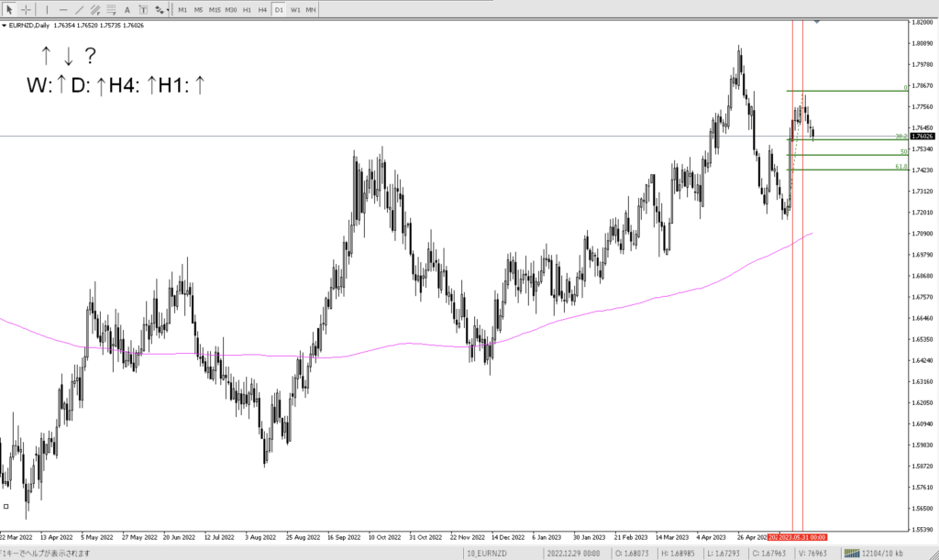Enable the W1 weekly timeframe

click(294, 9)
